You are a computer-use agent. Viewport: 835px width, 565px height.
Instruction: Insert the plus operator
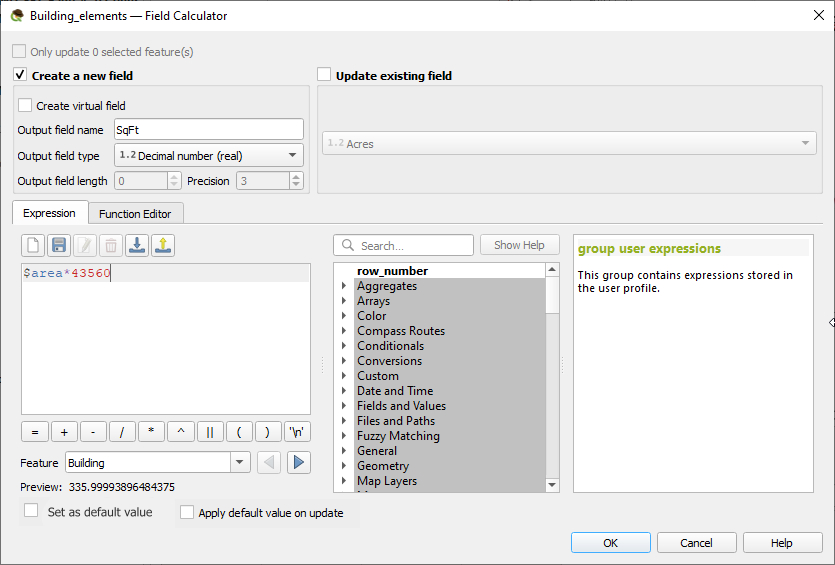pos(64,432)
